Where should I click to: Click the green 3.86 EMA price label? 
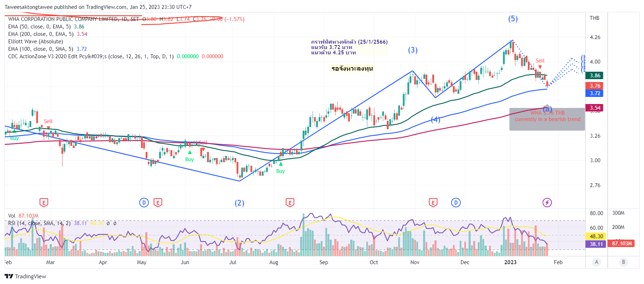click(x=595, y=75)
